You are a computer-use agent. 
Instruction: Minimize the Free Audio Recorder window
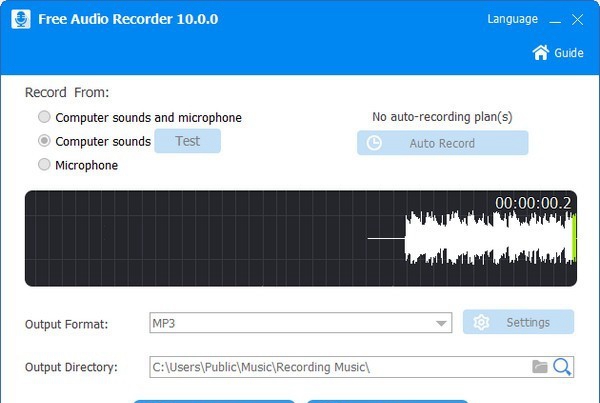(555, 20)
